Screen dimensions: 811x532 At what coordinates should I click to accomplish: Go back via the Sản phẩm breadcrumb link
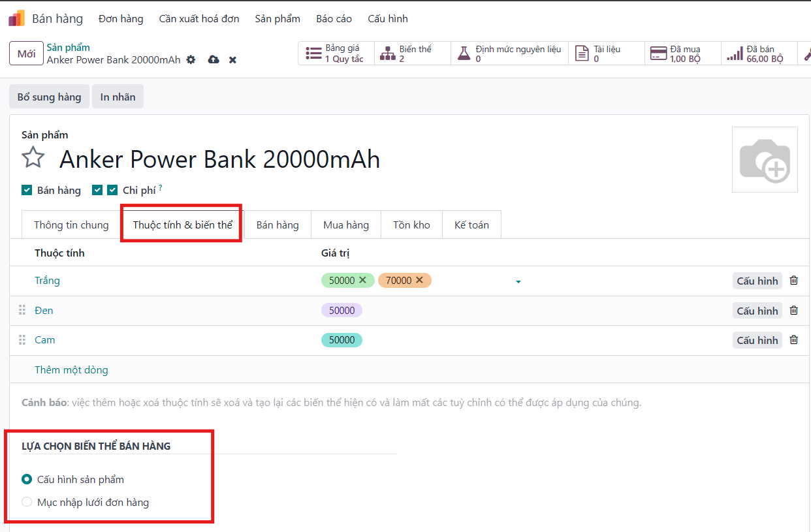(x=68, y=48)
